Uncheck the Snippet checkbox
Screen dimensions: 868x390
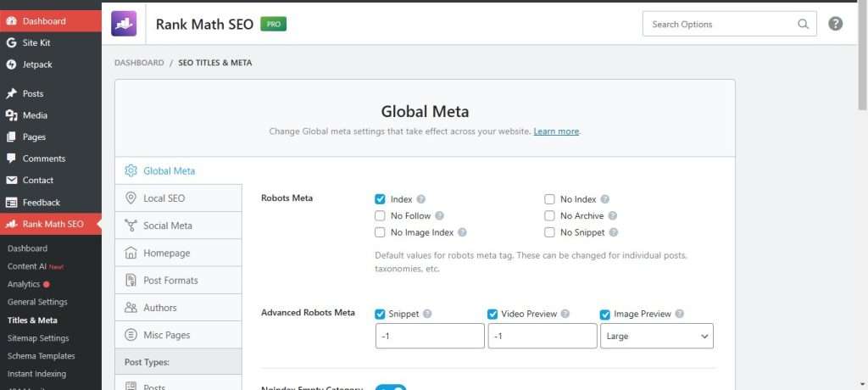tap(380, 314)
